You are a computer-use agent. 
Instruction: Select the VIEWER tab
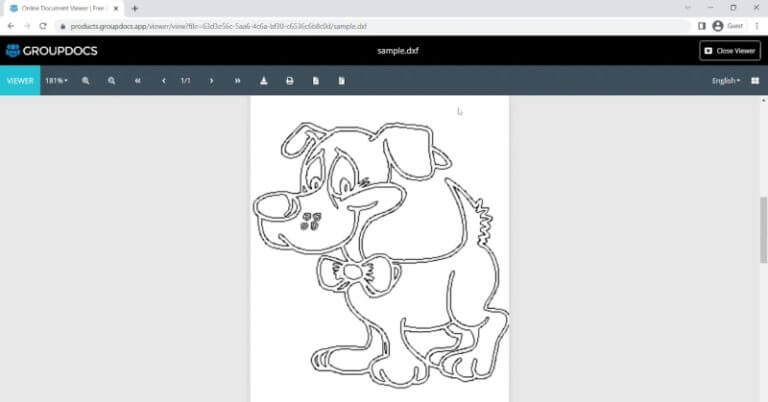tap(20, 81)
